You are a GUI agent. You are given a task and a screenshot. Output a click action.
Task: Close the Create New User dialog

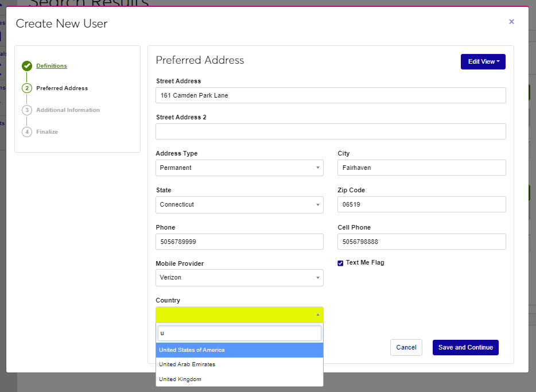(x=511, y=22)
